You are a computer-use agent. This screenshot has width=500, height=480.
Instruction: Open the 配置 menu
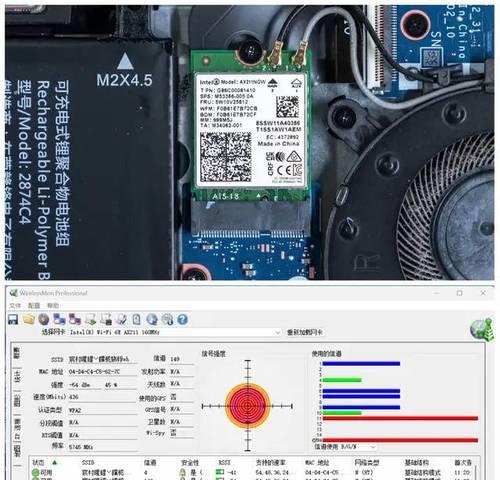pos(34,305)
